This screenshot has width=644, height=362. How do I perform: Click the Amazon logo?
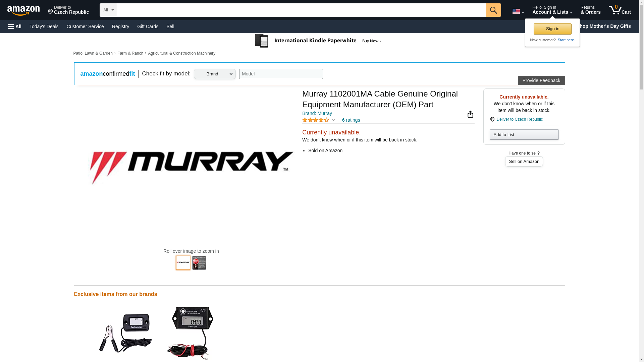23,10
